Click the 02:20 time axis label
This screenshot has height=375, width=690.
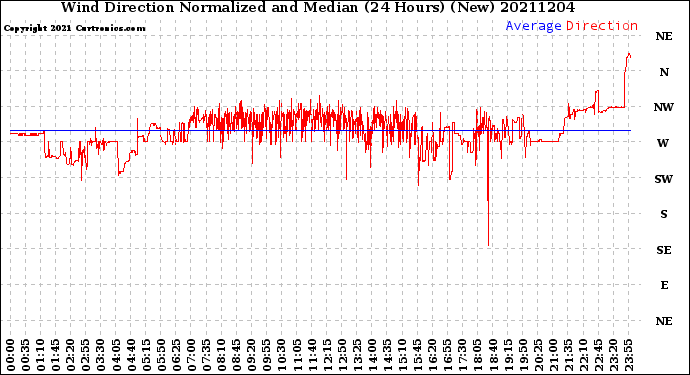click(x=71, y=355)
